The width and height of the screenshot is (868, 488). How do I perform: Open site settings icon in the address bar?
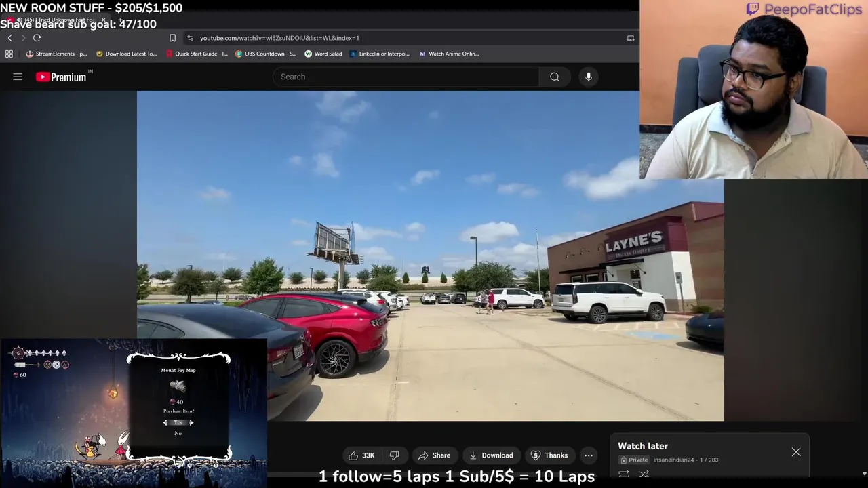190,38
